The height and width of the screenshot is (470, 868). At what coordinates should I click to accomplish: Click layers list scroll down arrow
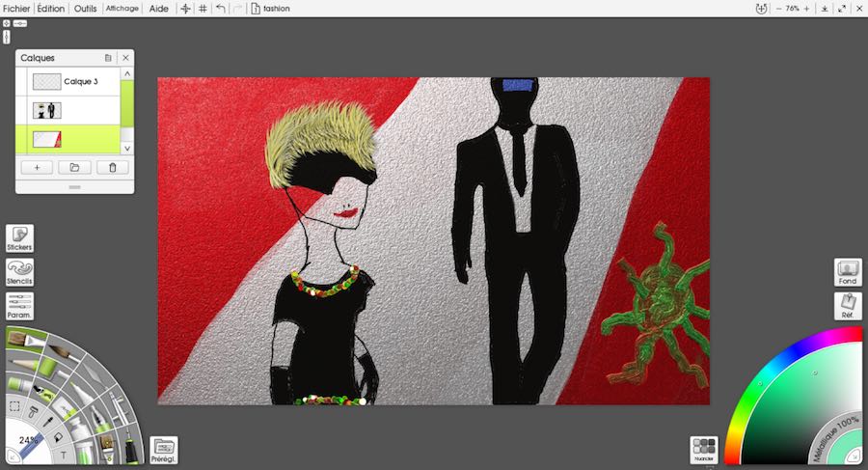(126, 148)
